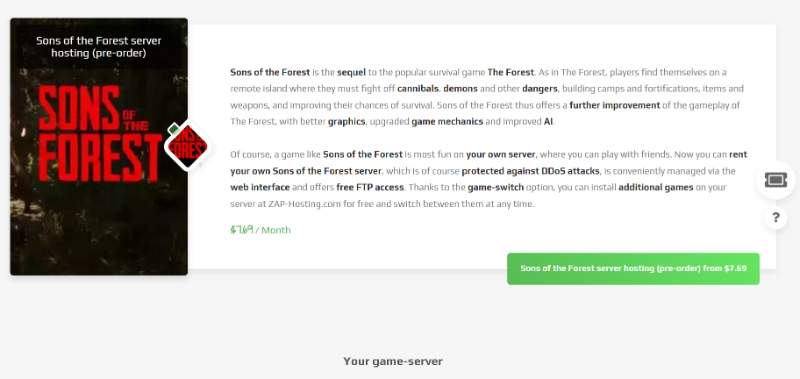
Task: Click the bold 'demons' keyword
Action: pos(460,89)
